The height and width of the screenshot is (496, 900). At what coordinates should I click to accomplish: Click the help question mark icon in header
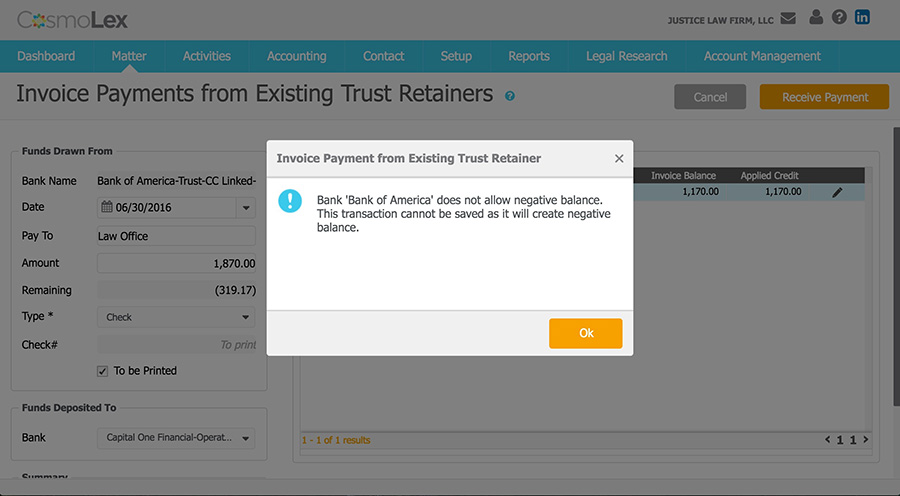point(839,18)
